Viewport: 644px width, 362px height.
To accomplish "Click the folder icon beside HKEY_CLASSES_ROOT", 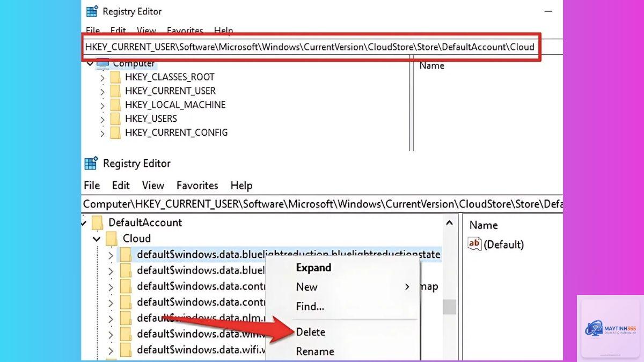I will (x=115, y=77).
